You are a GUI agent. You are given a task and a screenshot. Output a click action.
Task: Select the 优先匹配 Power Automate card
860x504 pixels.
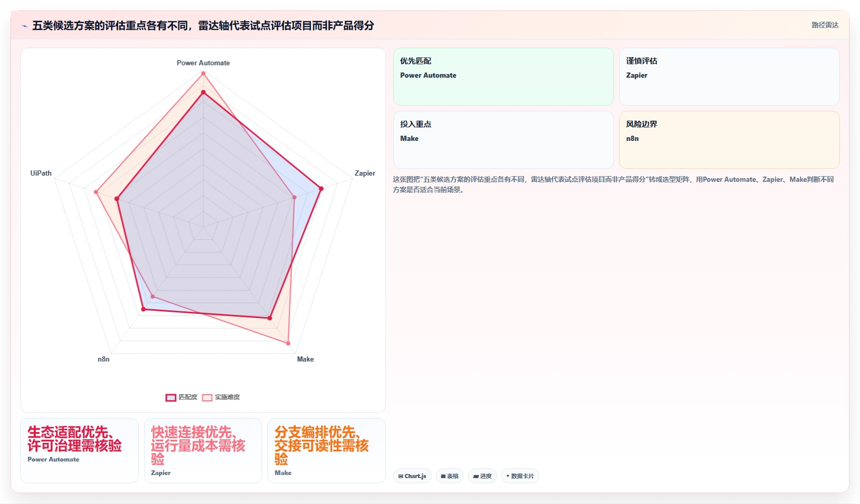pyautogui.click(x=503, y=77)
